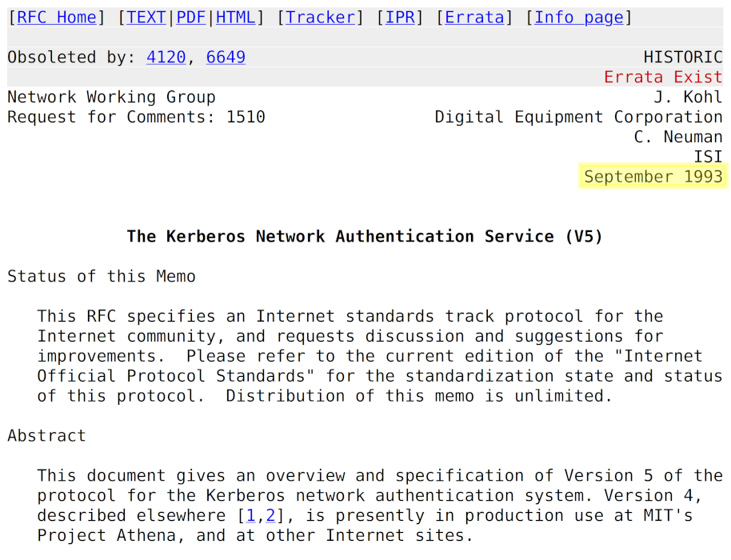This screenshot has width=731, height=560.
Task: Open the RFC Home page link
Action: pyautogui.click(x=55, y=17)
